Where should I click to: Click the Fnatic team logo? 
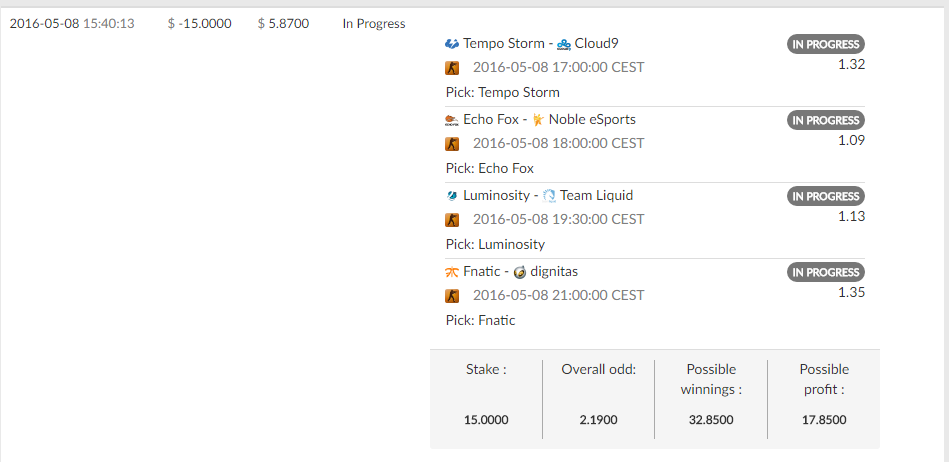(452, 272)
